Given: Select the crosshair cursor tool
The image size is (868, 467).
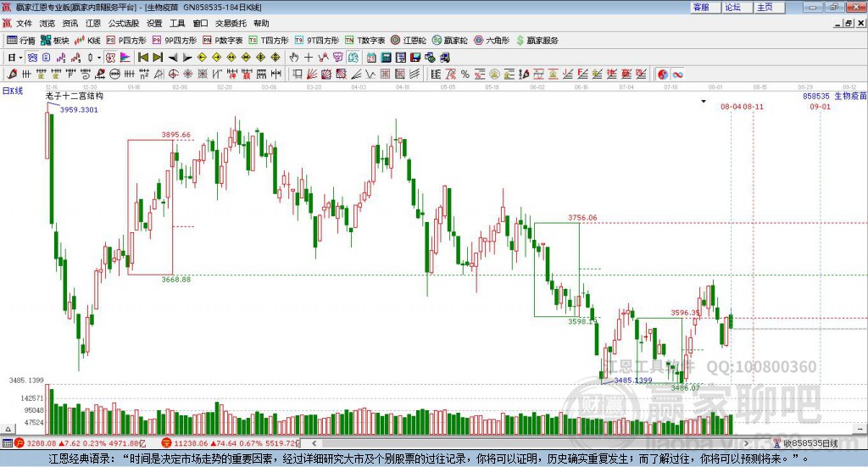Looking at the screenshot, I should tap(309, 57).
